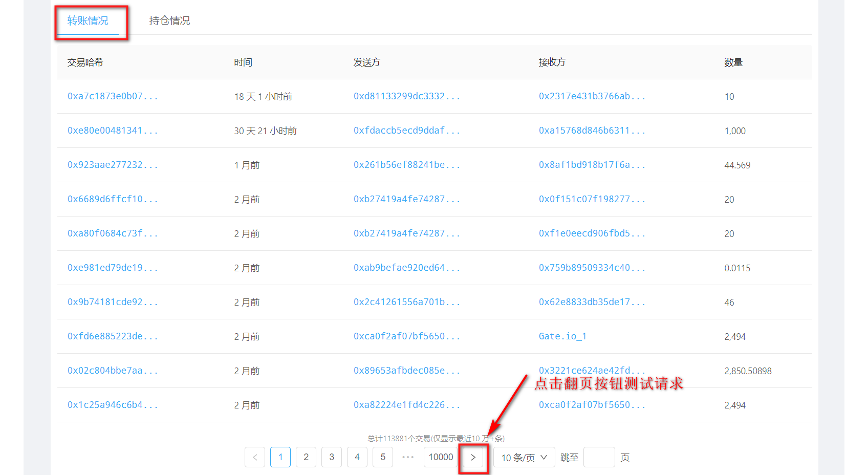Focus the 跳至 page number input

coord(599,457)
